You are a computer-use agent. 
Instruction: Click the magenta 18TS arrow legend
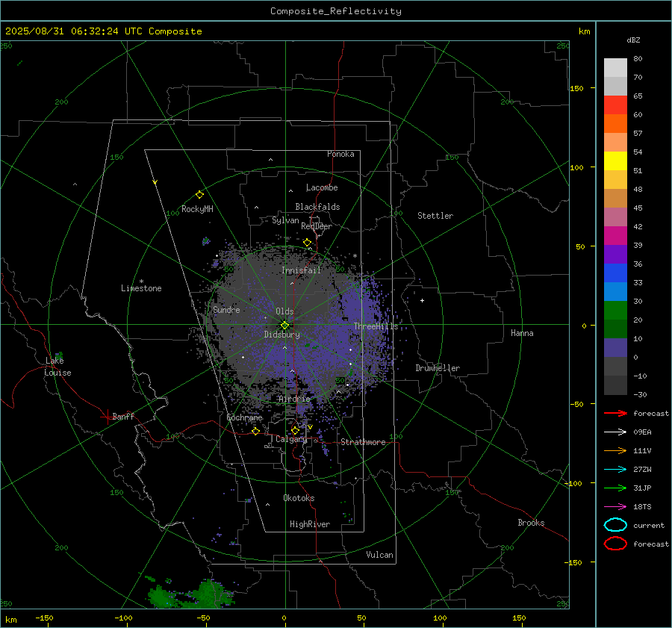(x=615, y=507)
